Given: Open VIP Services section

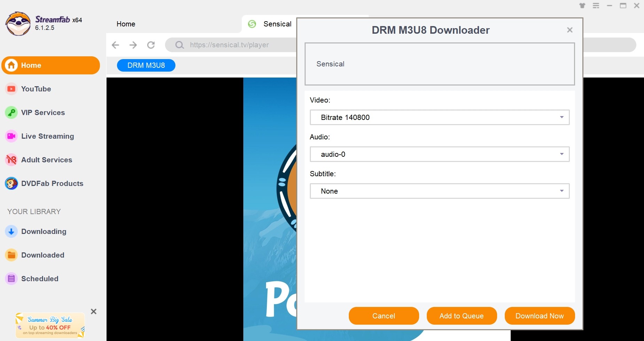Looking at the screenshot, I should [43, 113].
